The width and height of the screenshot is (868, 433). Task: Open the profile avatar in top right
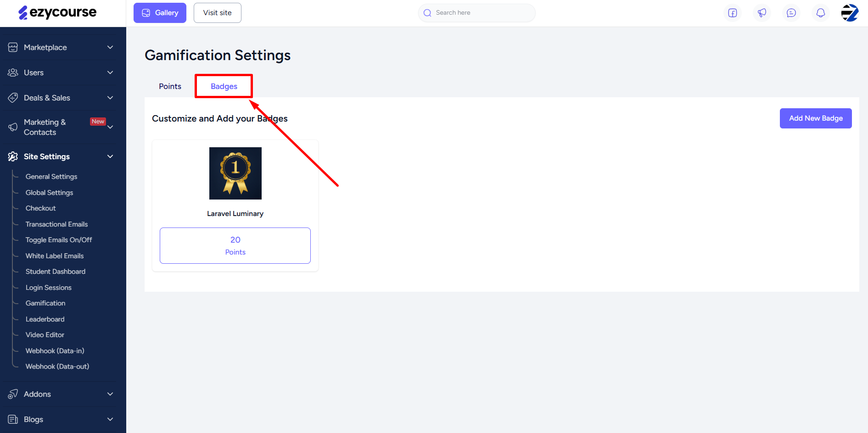[x=850, y=13]
